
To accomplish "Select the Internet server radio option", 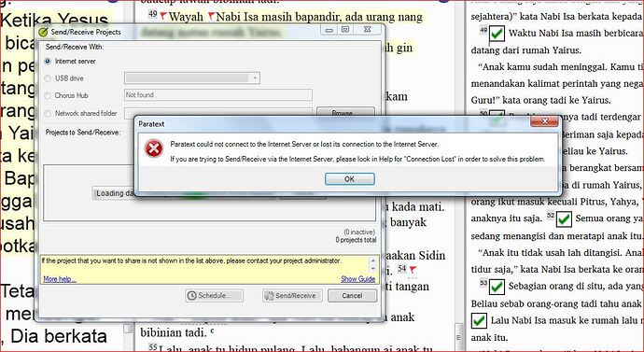I will click(48, 62).
